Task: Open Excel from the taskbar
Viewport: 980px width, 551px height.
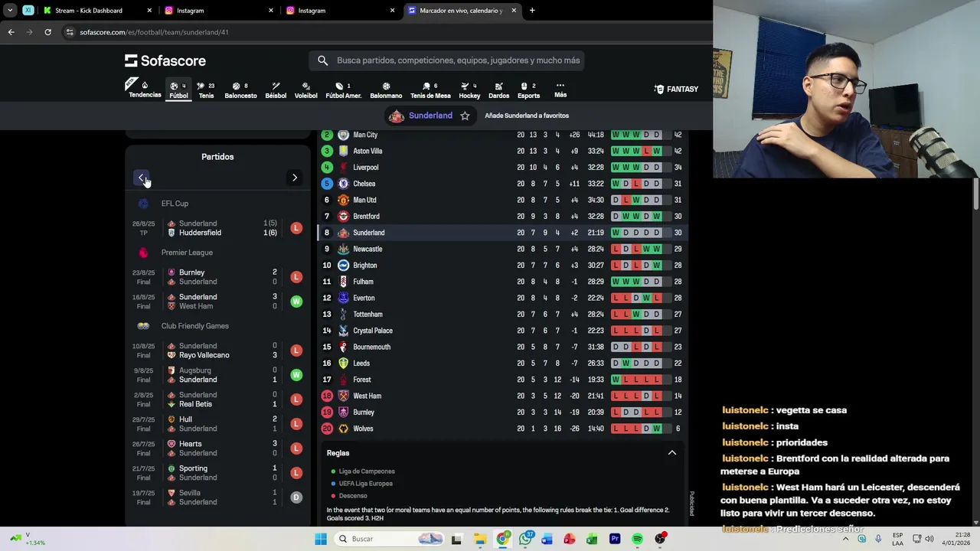Action: [592, 539]
